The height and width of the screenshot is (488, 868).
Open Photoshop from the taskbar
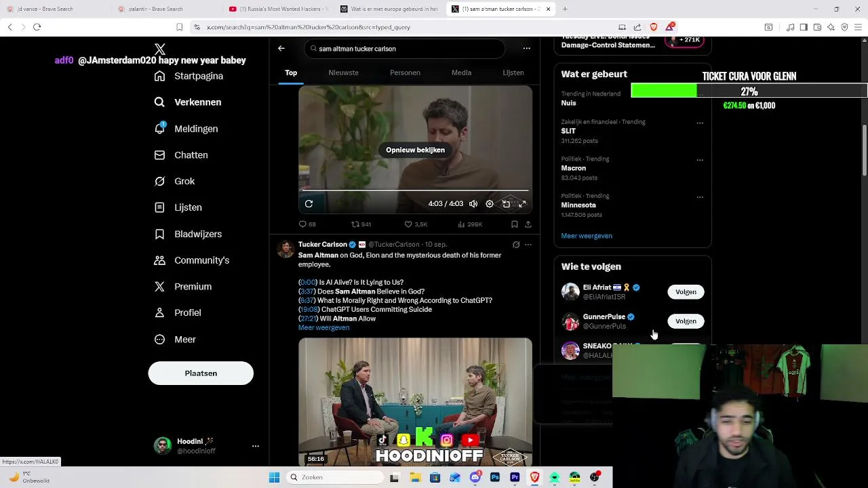pos(495,477)
